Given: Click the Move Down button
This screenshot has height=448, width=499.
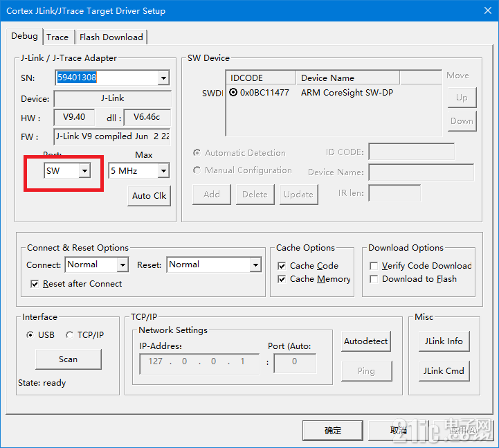Looking at the screenshot, I should click(462, 121).
